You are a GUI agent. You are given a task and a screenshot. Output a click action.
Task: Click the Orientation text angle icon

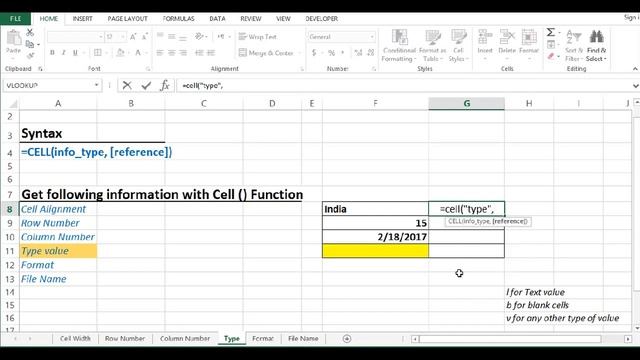(199, 37)
